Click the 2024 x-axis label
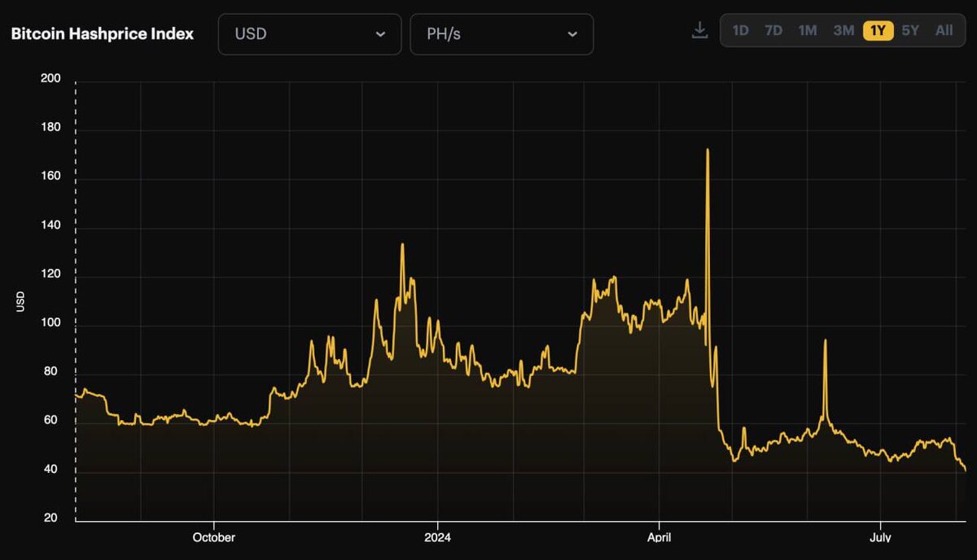This screenshot has width=977, height=560. (x=437, y=538)
